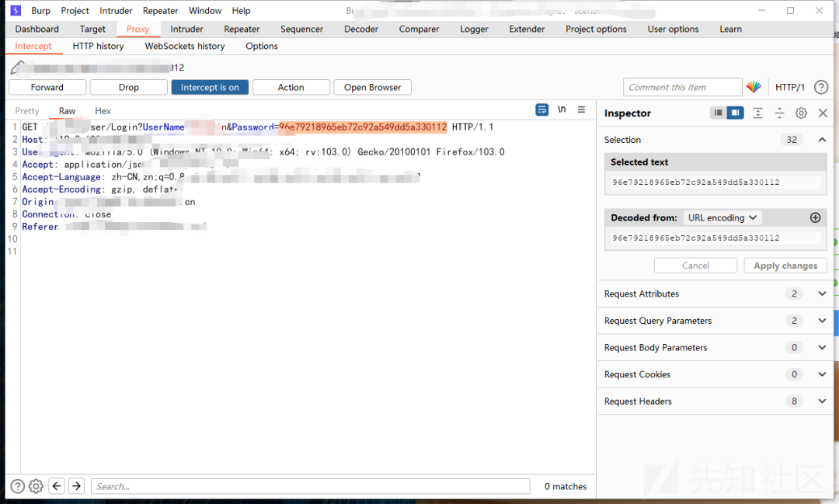Expand Request Headers section
Viewport: 839px width, 504px height.
point(822,401)
